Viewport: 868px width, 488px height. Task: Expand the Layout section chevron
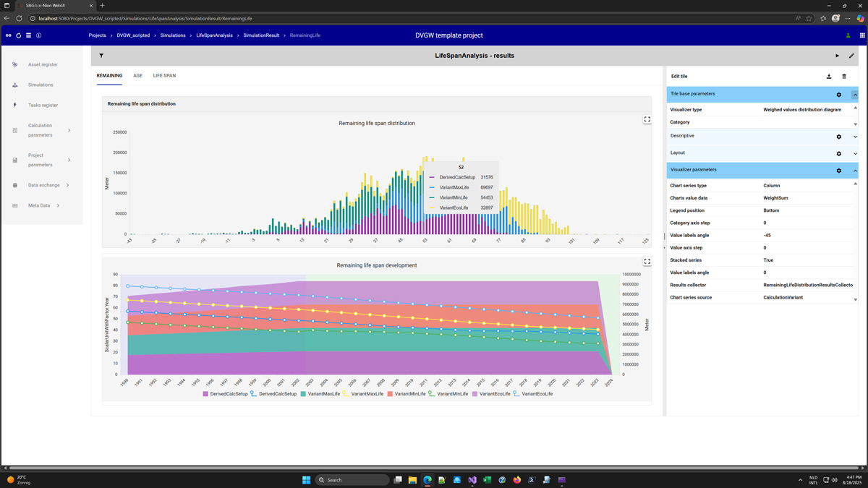tap(855, 153)
